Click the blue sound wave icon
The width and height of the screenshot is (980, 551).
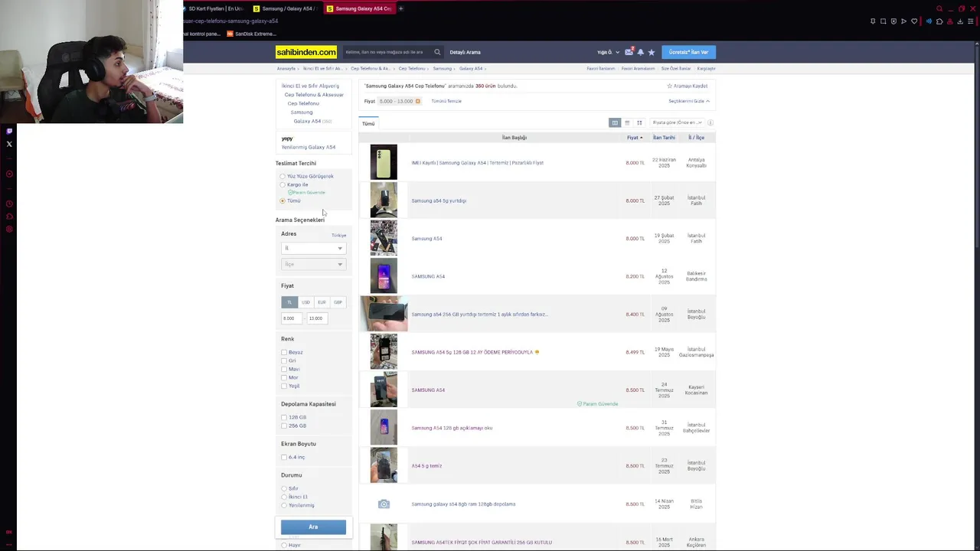pos(929,21)
